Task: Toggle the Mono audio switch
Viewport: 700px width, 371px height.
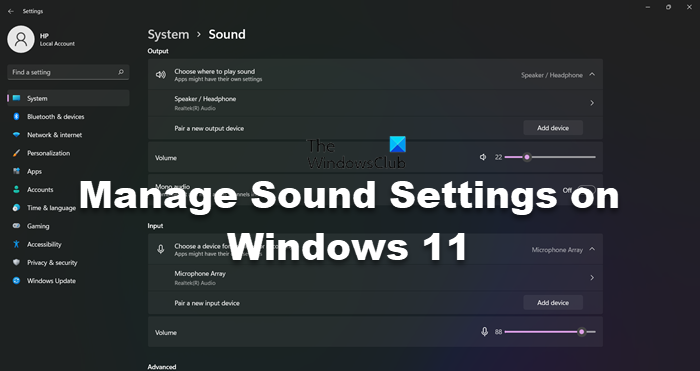Action: [x=586, y=191]
